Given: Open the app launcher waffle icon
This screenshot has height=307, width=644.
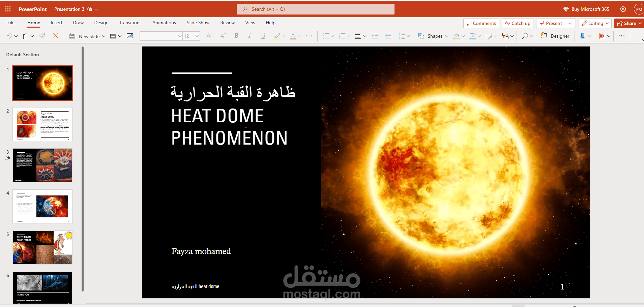Looking at the screenshot, I should point(8,9).
